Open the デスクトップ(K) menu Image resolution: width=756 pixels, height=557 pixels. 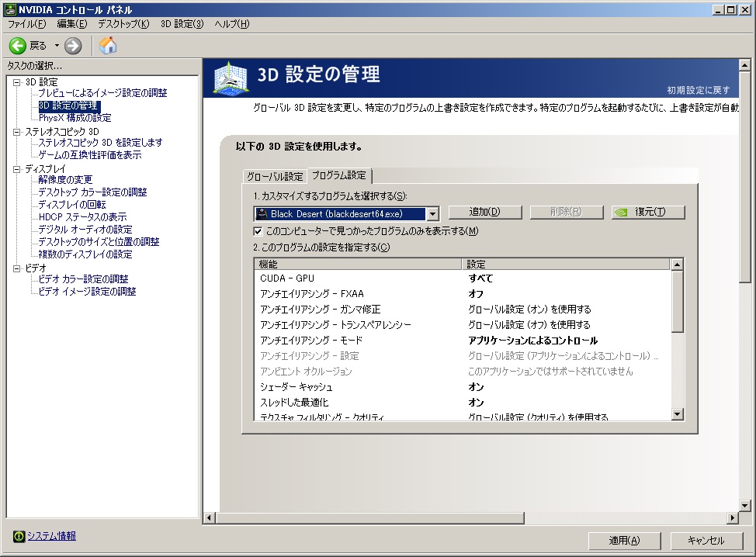pos(123,24)
